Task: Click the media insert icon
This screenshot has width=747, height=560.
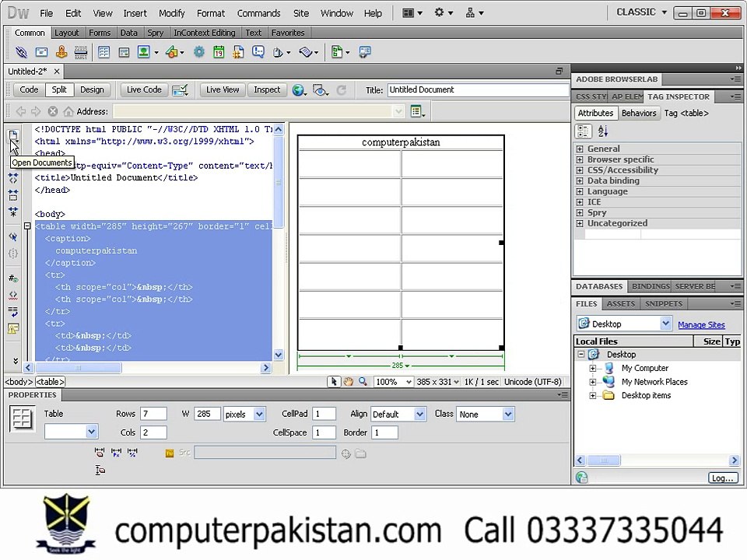Action: pos(172,52)
